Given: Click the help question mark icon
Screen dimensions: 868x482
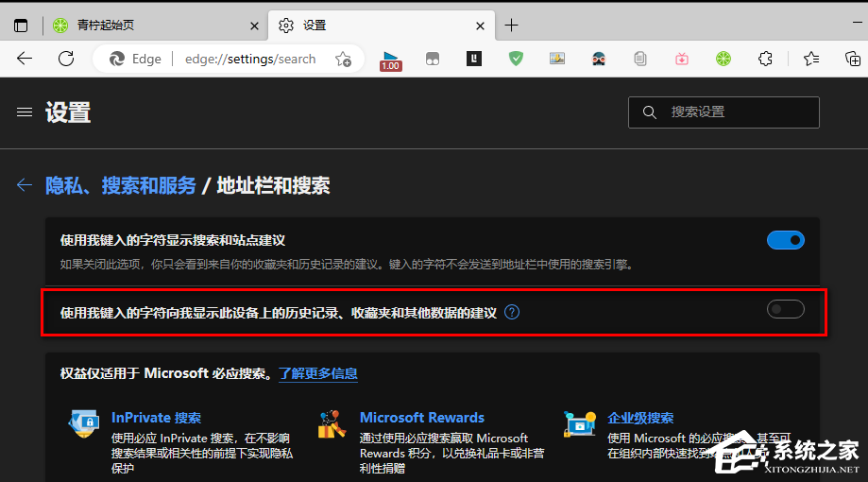Looking at the screenshot, I should 512,313.
